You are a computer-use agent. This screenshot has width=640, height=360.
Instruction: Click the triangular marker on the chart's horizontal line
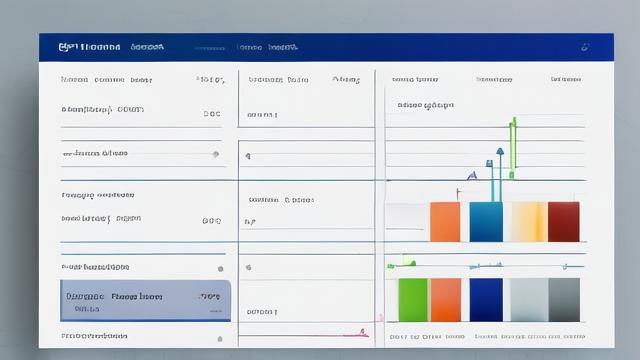[472, 176]
